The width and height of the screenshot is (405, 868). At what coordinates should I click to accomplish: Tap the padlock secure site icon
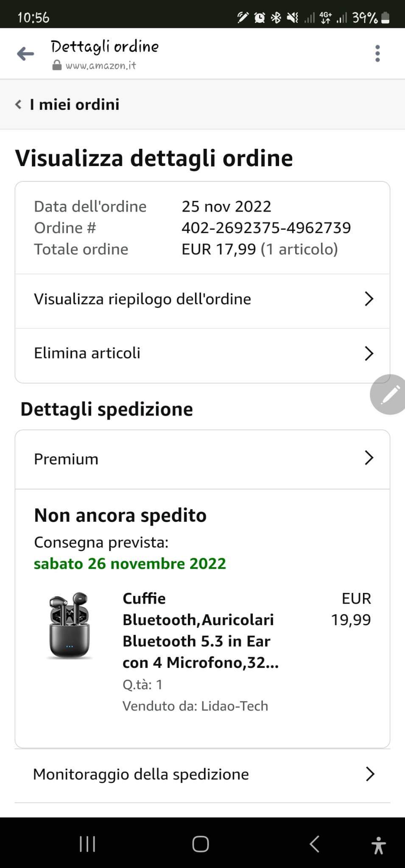(x=57, y=65)
